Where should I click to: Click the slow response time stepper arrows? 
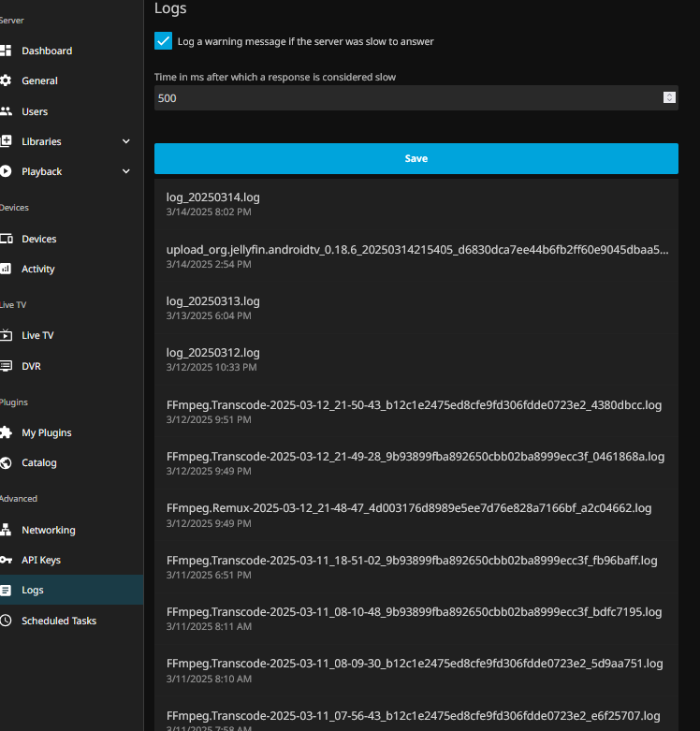pyautogui.click(x=669, y=97)
